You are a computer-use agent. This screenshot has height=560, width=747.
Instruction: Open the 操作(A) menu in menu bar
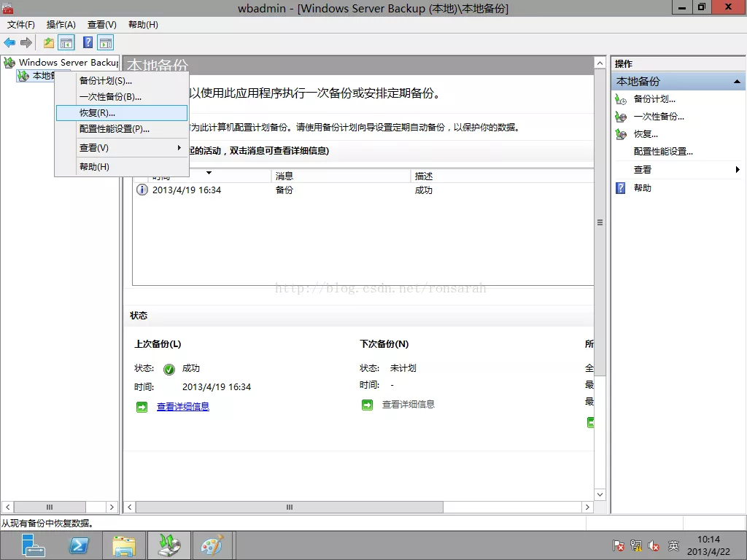tap(61, 25)
